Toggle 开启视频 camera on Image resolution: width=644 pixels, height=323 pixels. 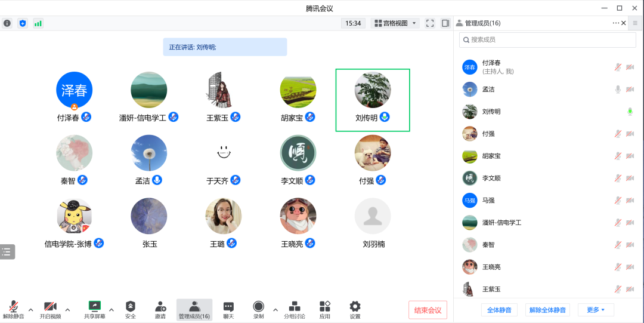click(50, 310)
